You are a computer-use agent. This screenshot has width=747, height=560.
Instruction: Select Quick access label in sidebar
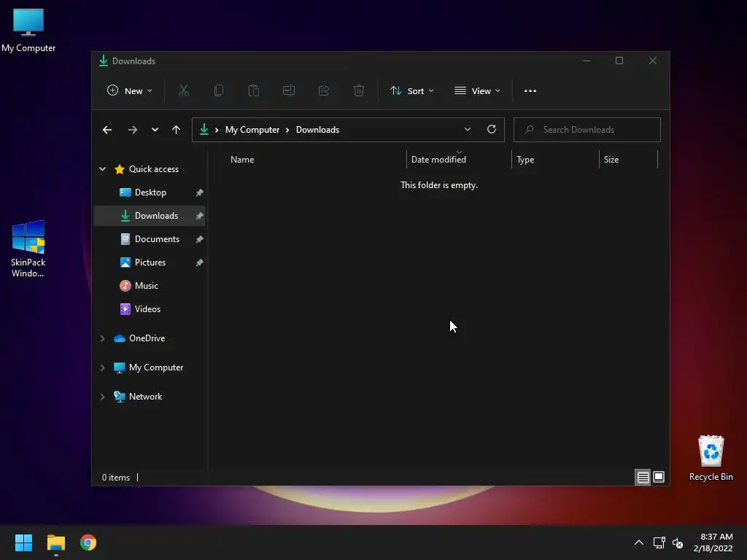click(153, 169)
